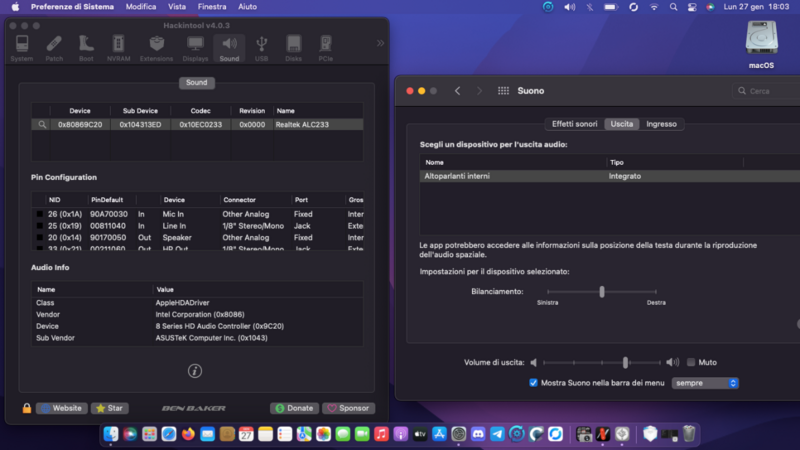Click the Sponsor button
The width and height of the screenshot is (800, 450).
348,408
